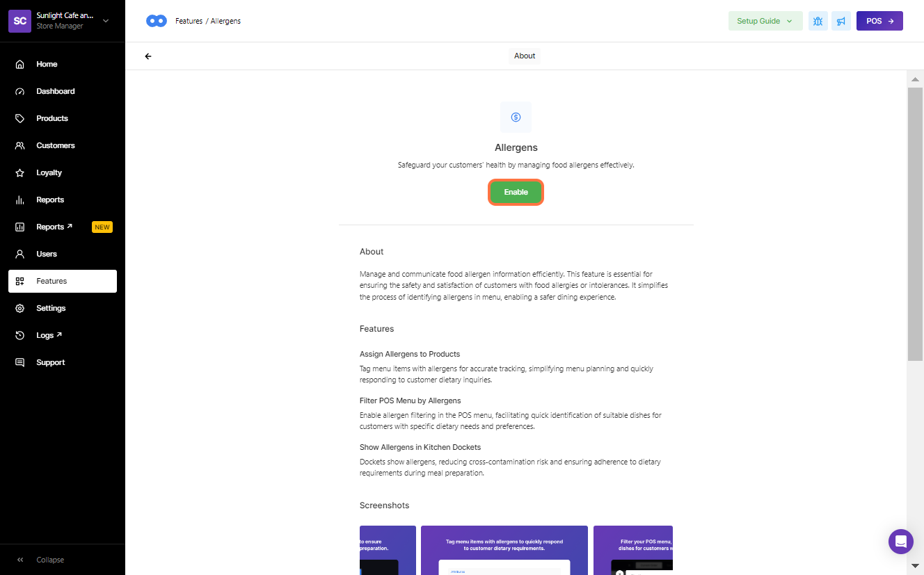Image resolution: width=924 pixels, height=575 pixels.
Task: Open the center allergen tagging screenshot
Action: pyautogui.click(x=504, y=550)
